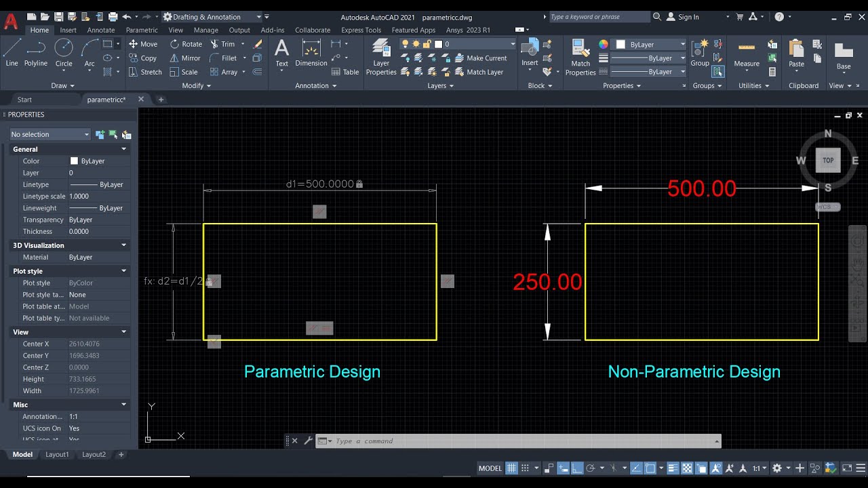Click the Copy tool
The image size is (868, 488).
(x=142, y=58)
